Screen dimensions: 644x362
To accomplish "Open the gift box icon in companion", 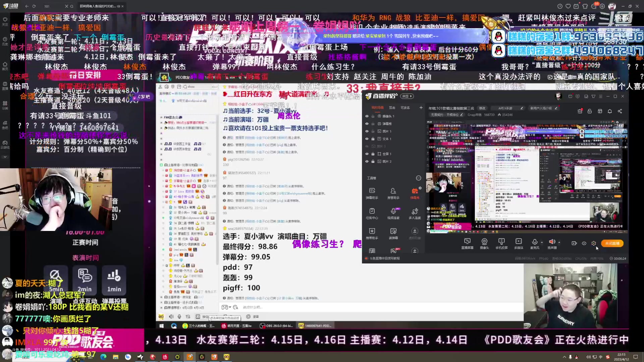I will coord(580,111).
